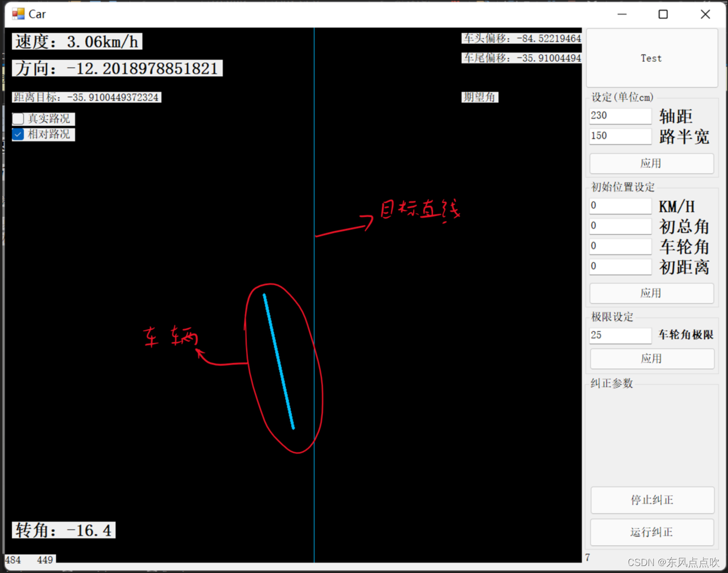Click the Car app icon in title bar
This screenshot has width=728, height=573.
point(18,14)
